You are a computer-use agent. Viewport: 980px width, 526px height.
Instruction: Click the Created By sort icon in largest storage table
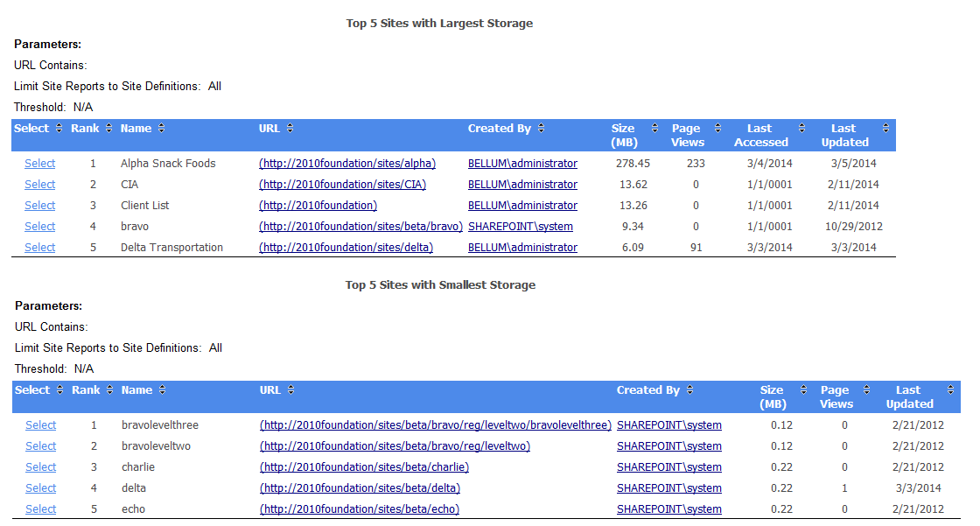click(x=541, y=128)
